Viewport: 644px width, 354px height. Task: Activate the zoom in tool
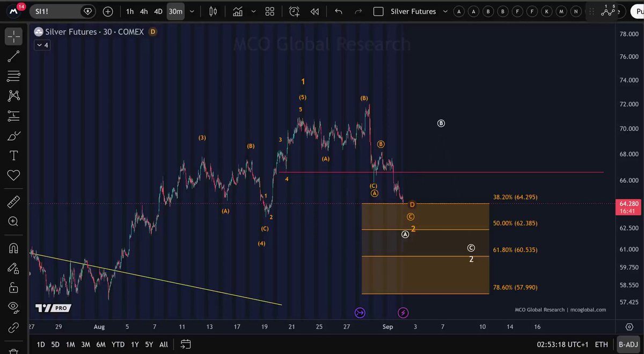point(13,222)
